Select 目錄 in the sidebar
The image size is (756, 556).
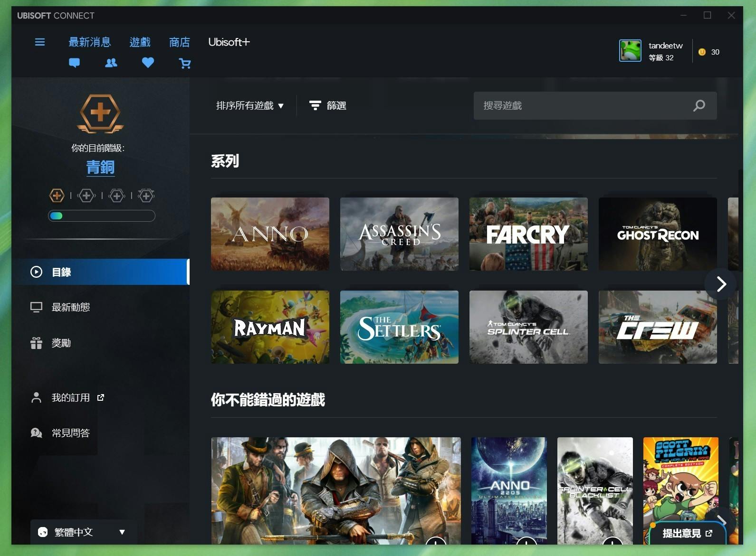100,272
